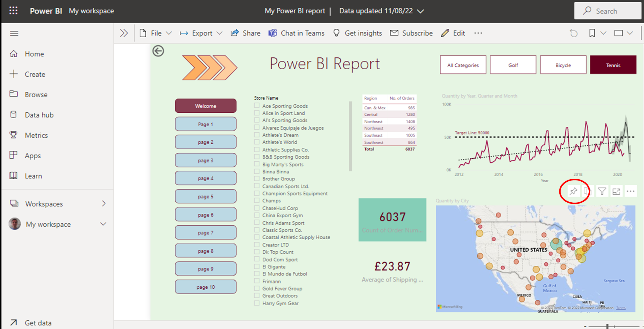Click the report back arrow button

[158, 51]
